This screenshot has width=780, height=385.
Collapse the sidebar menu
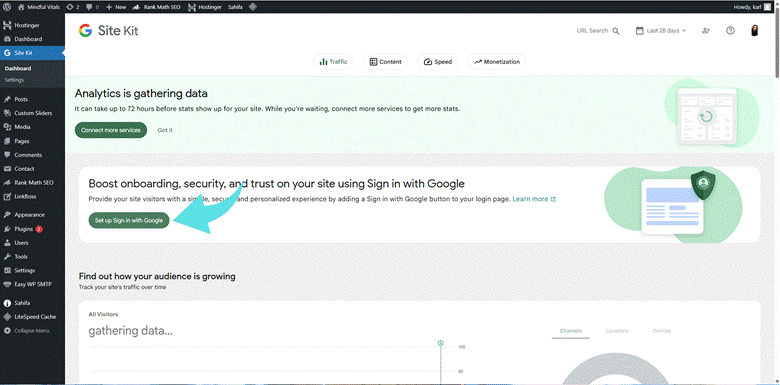32,331
